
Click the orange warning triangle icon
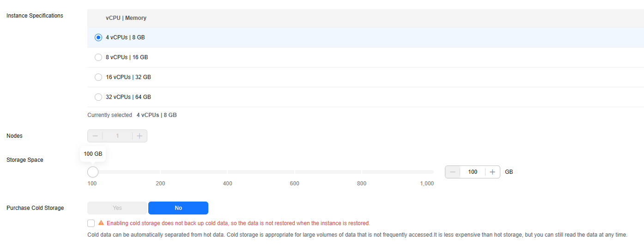[101, 223]
